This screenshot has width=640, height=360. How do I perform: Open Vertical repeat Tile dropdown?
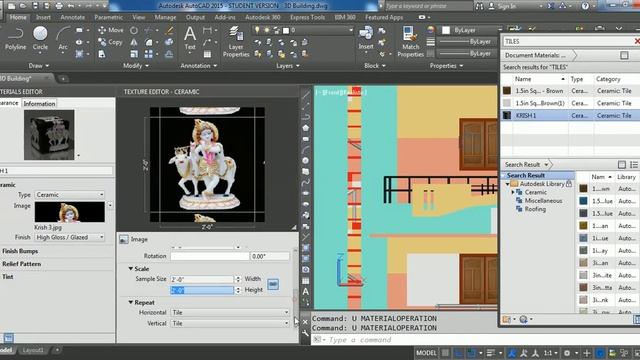230,323
